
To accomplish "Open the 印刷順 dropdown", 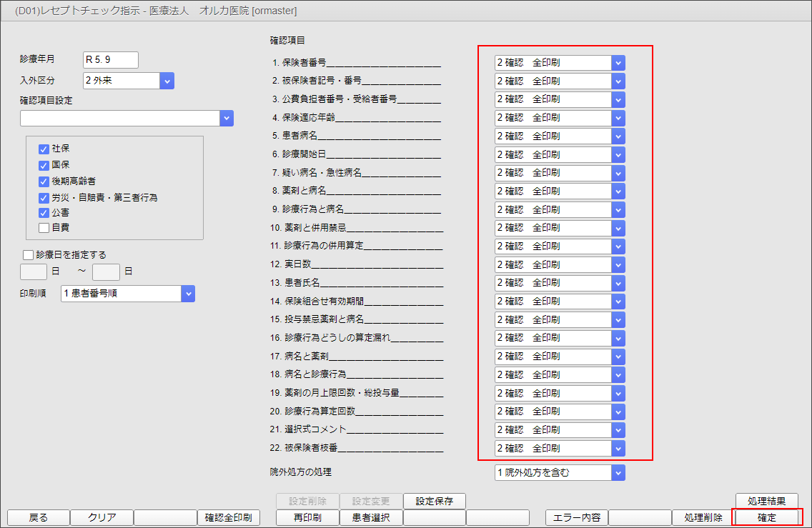I will (187, 294).
